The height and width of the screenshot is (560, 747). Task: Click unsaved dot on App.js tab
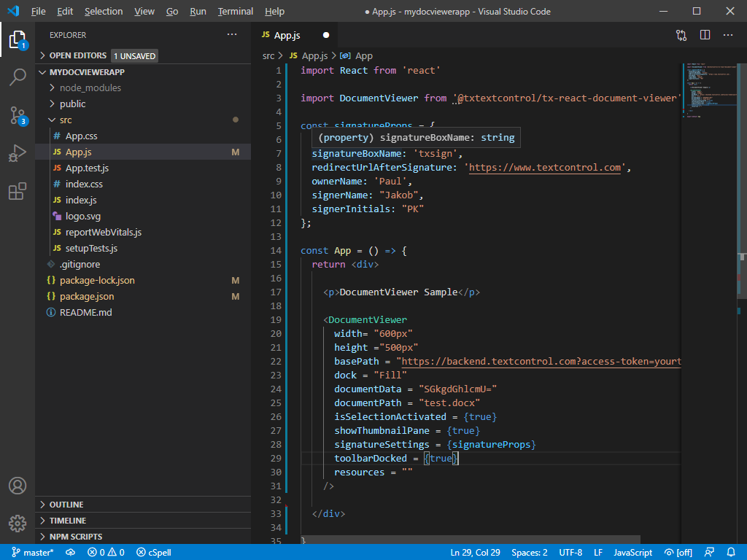[x=326, y=35]
